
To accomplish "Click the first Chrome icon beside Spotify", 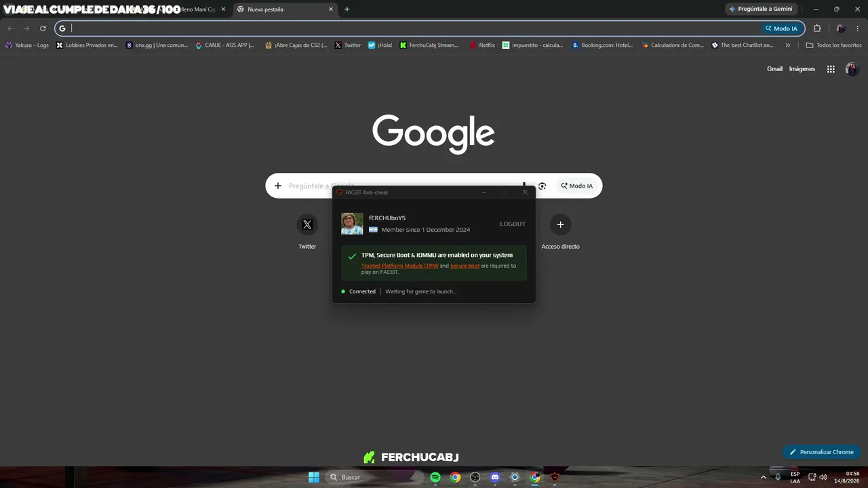I will click(455, 477).
